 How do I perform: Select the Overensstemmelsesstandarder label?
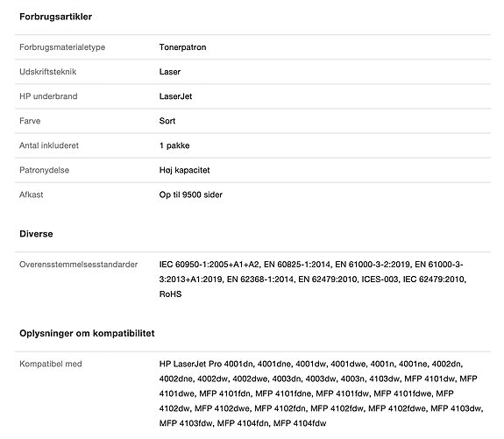[78, 265]
